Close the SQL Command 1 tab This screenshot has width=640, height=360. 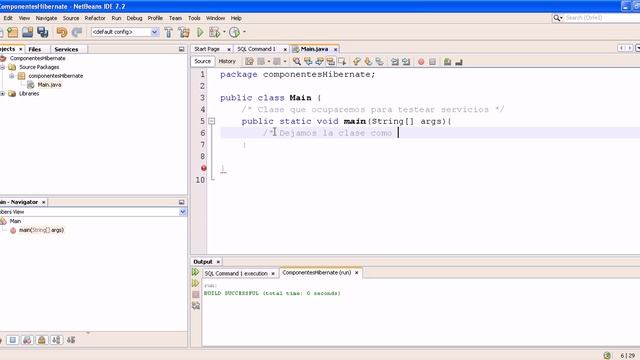click(x=285, y=49)
